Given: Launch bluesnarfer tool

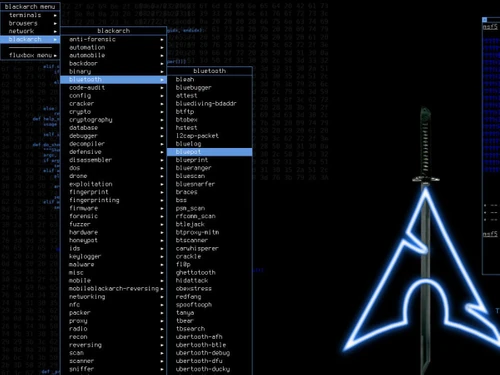Looking at the screenshot, I should (209, 184).
